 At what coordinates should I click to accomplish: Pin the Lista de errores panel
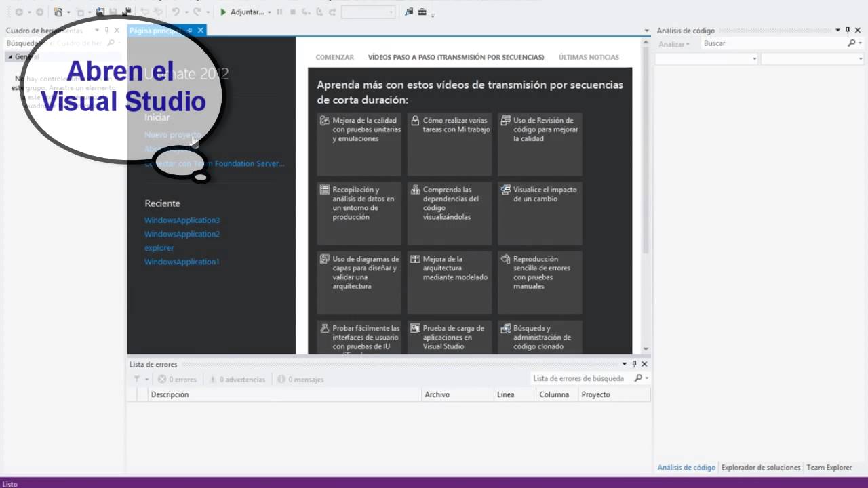[x=634, y=364]
